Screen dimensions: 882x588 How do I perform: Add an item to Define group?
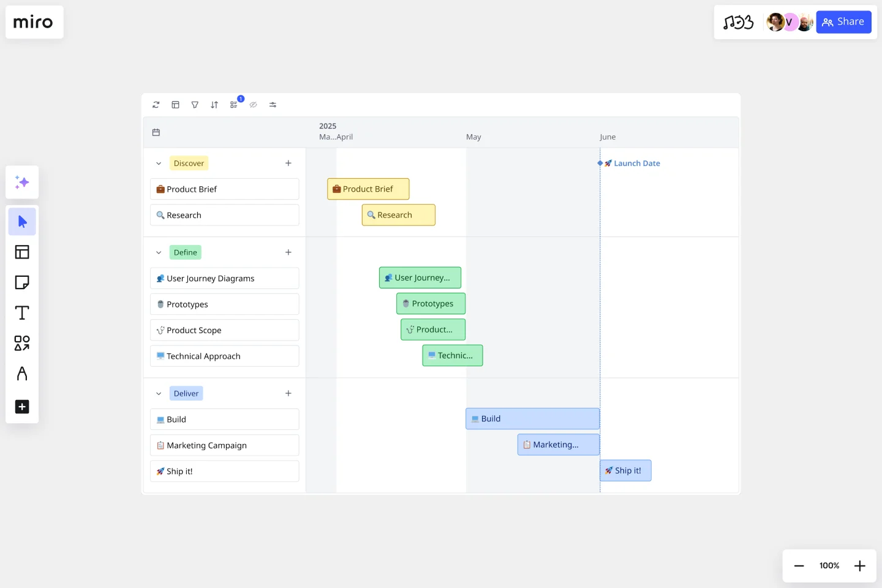coord(288,252)
